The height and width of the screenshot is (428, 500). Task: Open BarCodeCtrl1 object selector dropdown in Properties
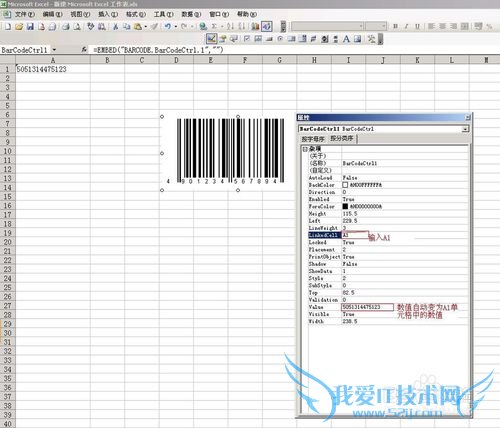click(x=465, y=129)
